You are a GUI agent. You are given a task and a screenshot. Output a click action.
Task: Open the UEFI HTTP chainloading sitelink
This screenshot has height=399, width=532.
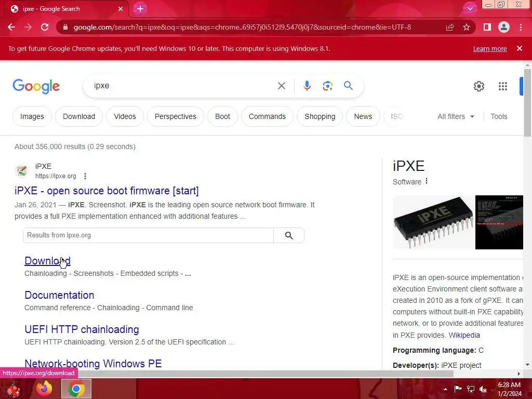click(x=82, y=329)
